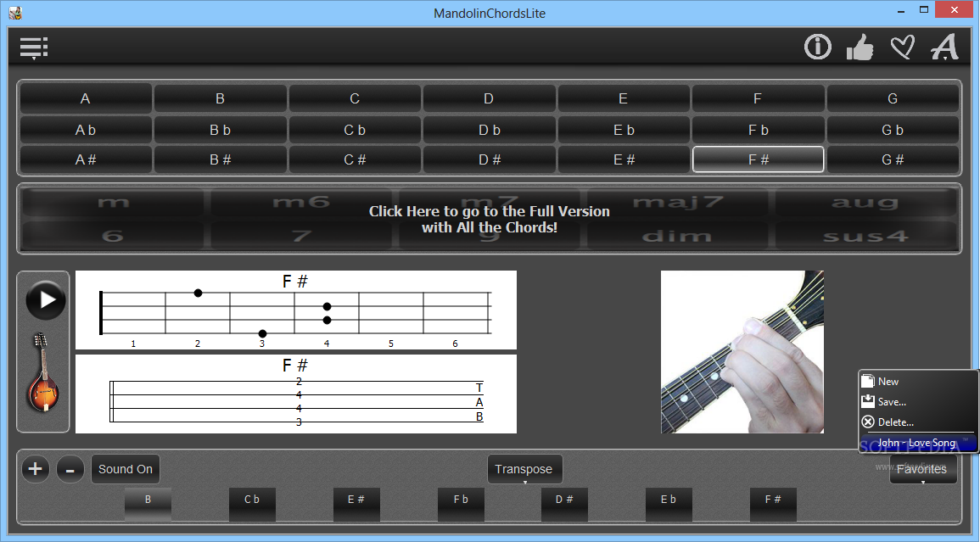Add chord with plus button
Image resolution: width=980 pixels, height=542 pixels.
pyautogui.click(x=36, y=469)
